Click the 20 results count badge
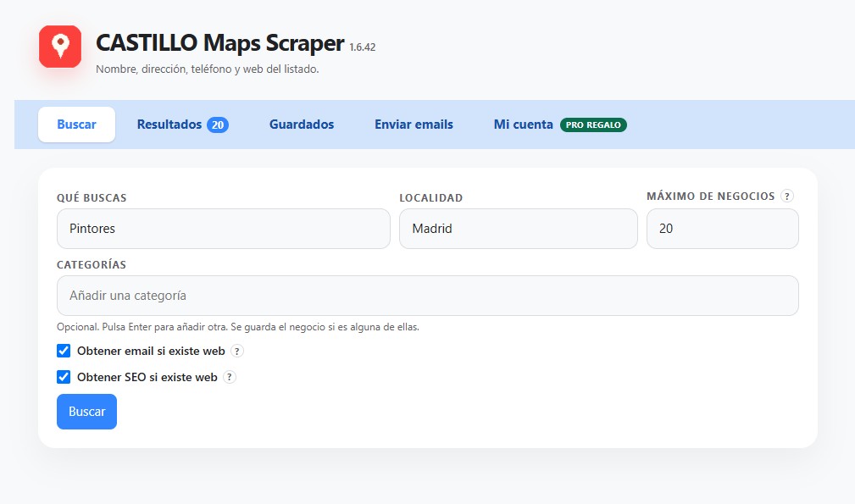Screen dimensions: 855x504 click(218, 125)
